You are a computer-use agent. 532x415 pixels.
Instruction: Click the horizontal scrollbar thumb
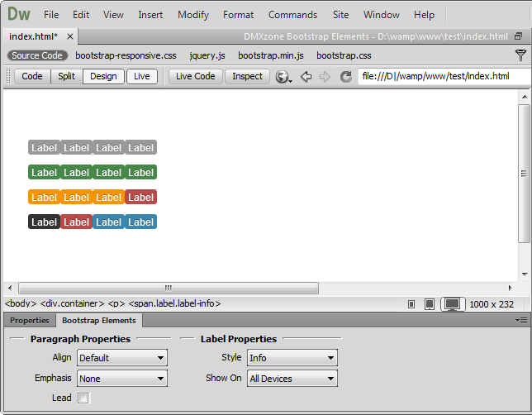pos(169,288)
